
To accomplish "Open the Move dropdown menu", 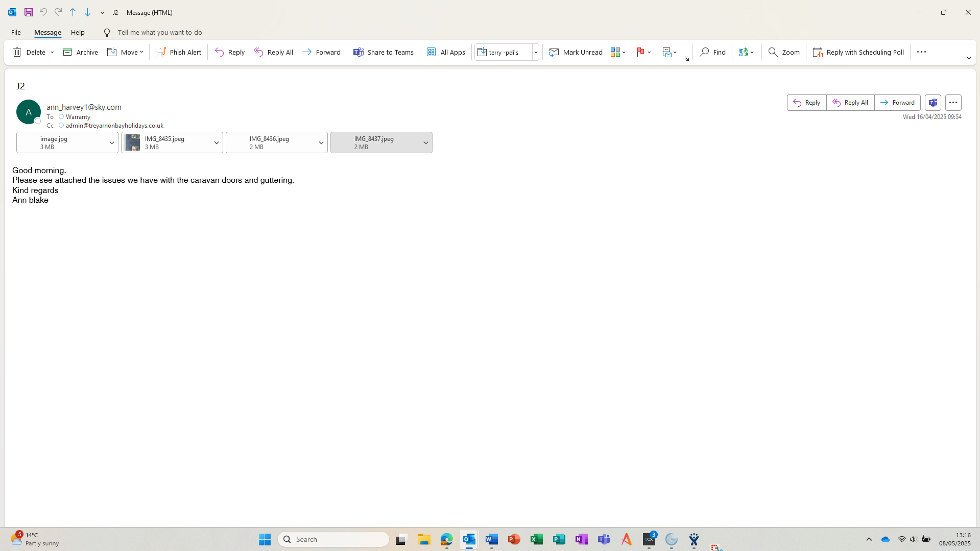I will click(125, 52).
